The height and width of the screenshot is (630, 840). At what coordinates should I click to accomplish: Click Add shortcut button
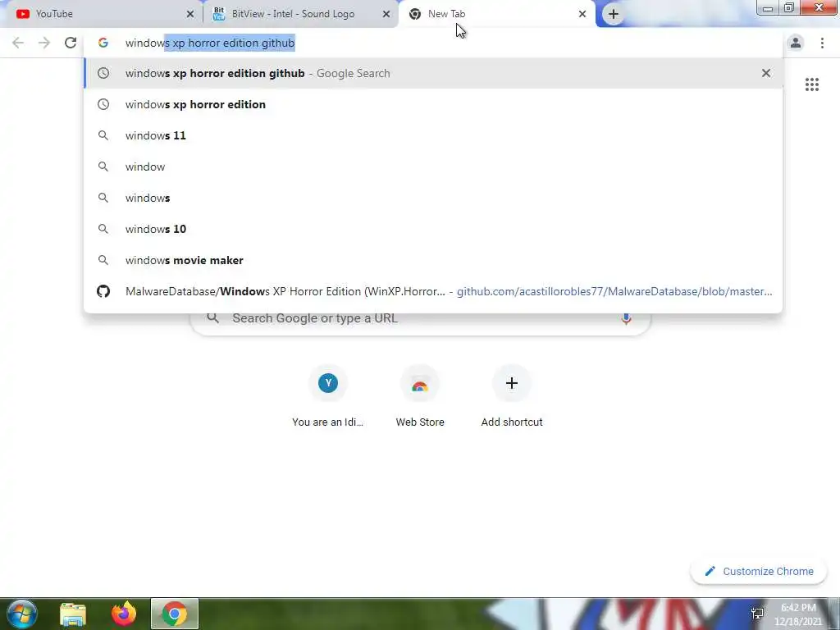tap(512, 396)
